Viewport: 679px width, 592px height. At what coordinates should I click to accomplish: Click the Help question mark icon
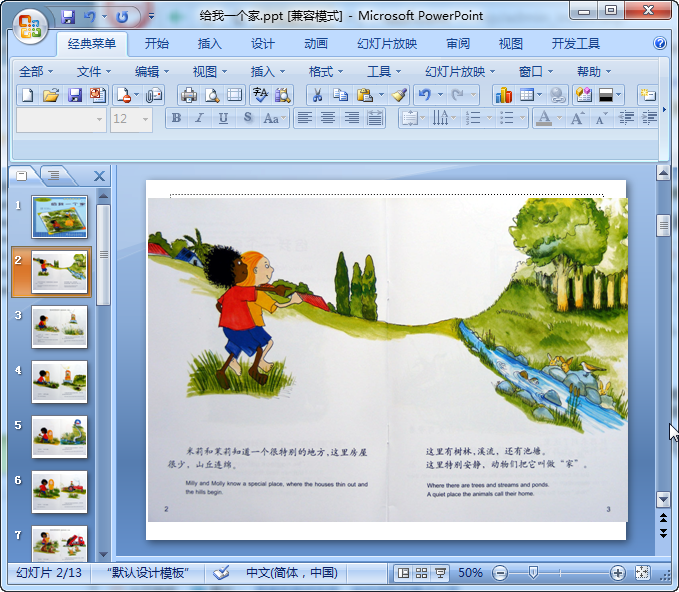click(x=660, y=43)
